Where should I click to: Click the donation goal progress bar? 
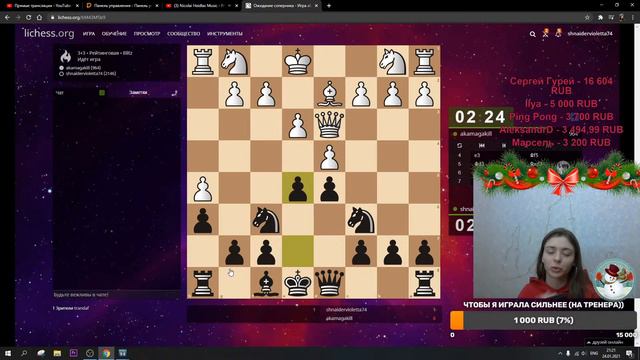(543, 320)
